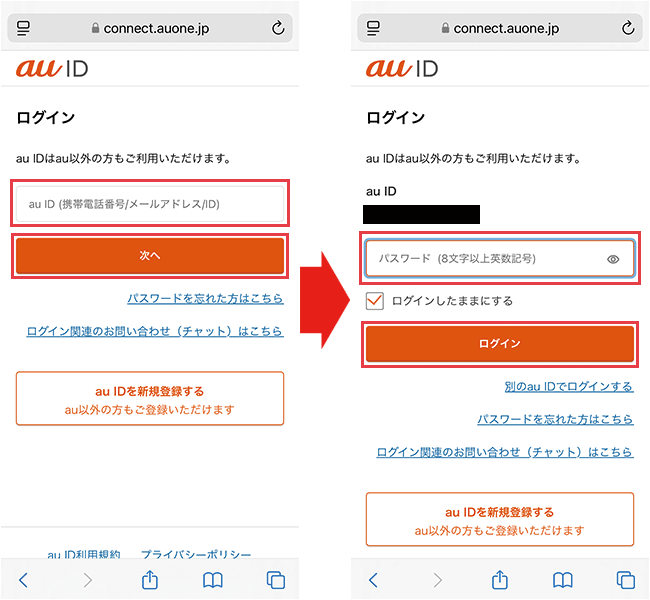Open bookmarks on right screen
The width and height of the screenshot is (650, 600).
(563, 580)
